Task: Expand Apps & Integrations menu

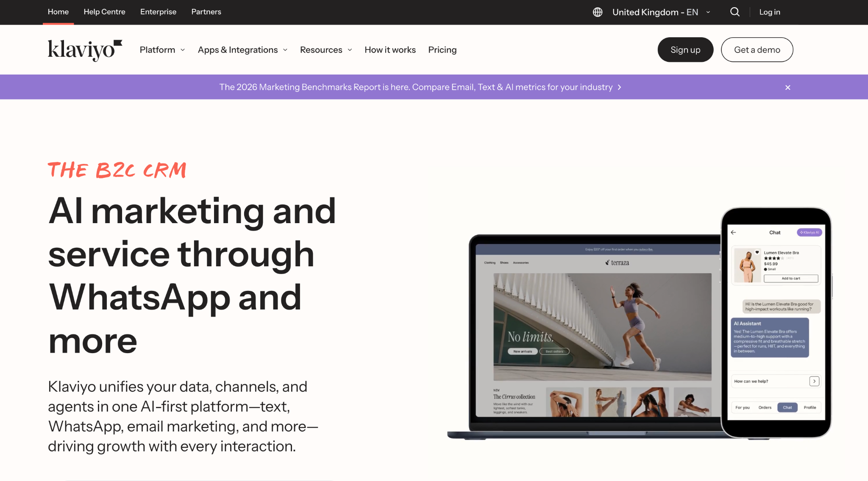Action: [x=242, y=50]
